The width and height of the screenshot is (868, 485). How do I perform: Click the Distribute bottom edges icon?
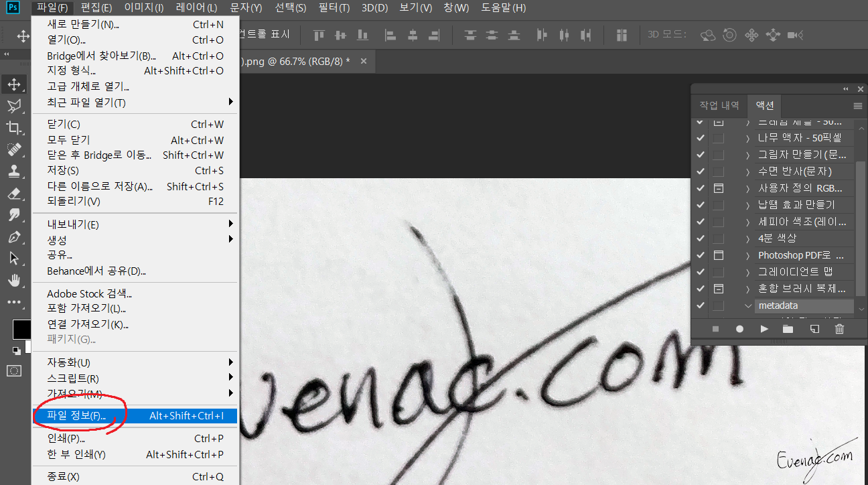coord(514,35)
